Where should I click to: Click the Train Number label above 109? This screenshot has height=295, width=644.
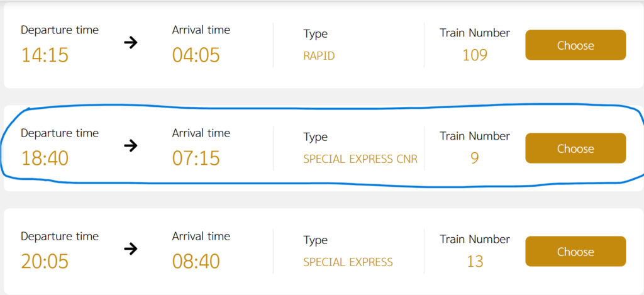click(475, 33)
